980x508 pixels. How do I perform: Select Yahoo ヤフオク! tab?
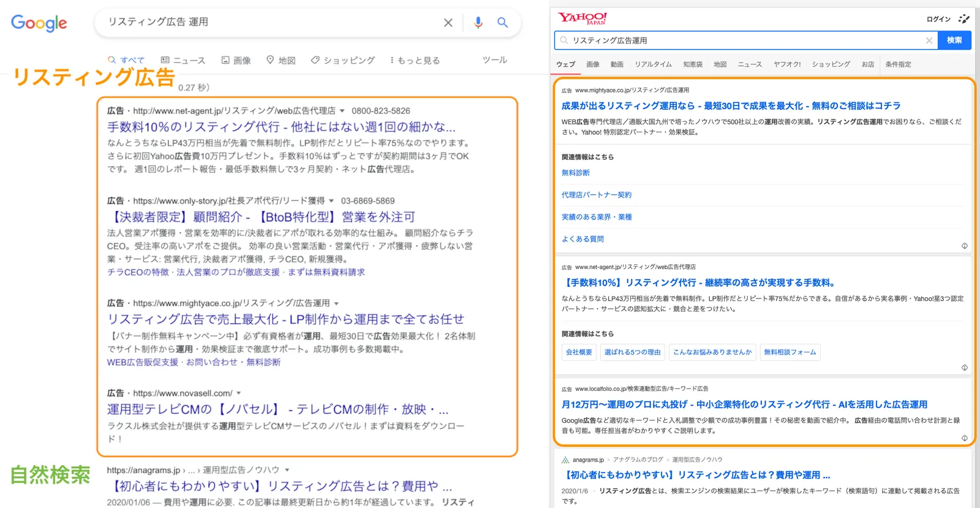tap(787, 64)
